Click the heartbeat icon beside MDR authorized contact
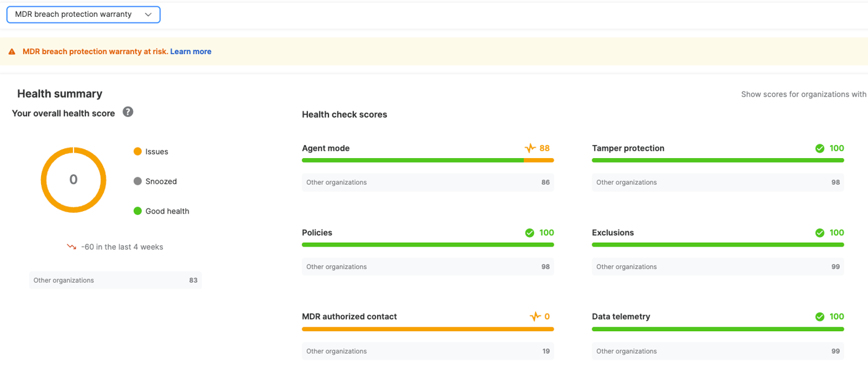Viewport: 868px width, 371px height. [536, 316]
